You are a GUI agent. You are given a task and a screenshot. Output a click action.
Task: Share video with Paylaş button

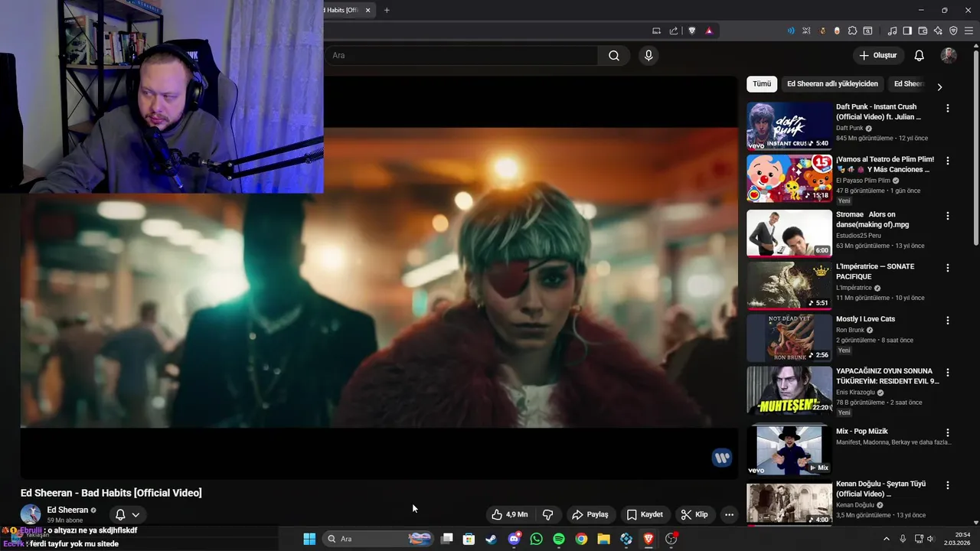(x=590, y=514)
